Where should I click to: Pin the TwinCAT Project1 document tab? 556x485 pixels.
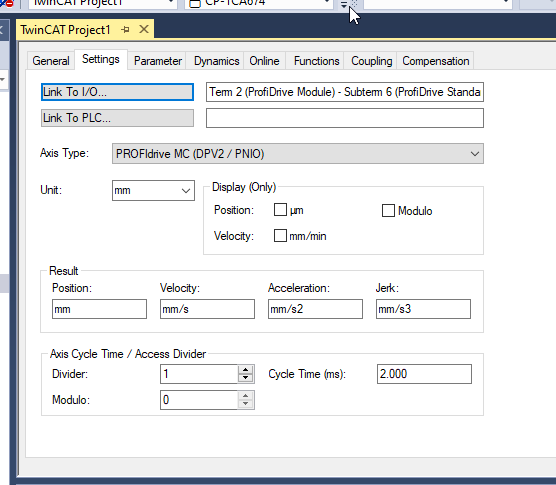125,30
